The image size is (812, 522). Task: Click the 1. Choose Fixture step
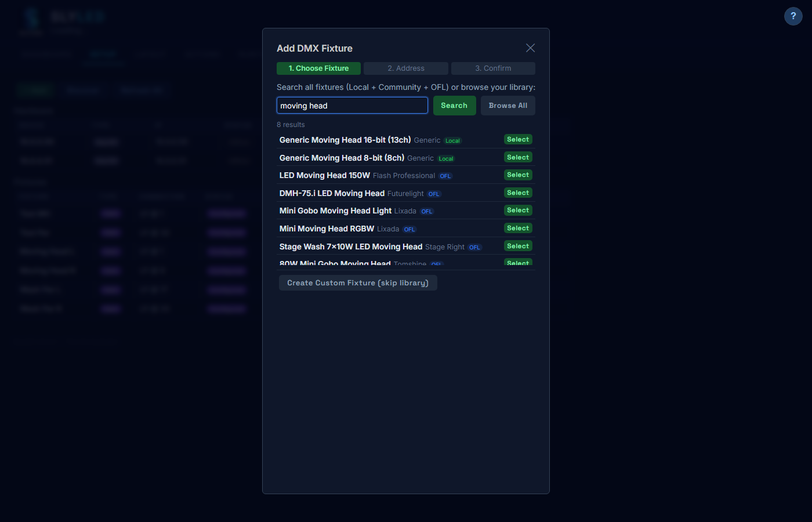point(318,68)
